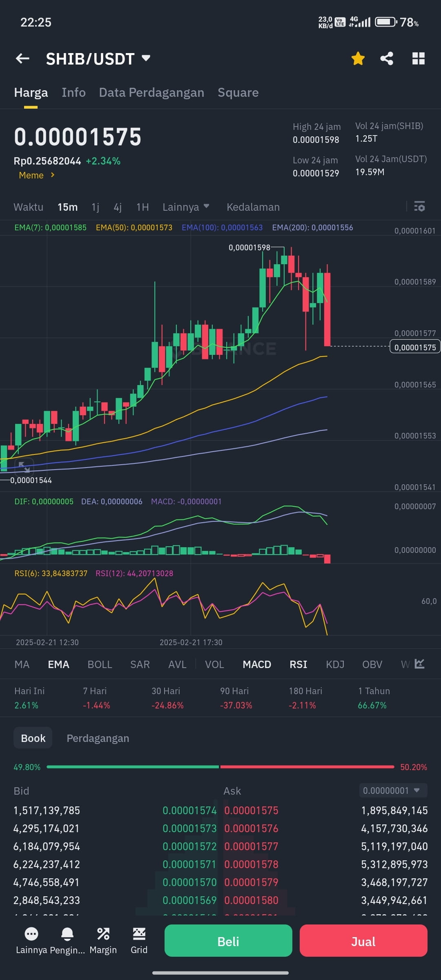This screenshot has height=980, width=441.
Task: Open the Square tab
Action: 238,93
